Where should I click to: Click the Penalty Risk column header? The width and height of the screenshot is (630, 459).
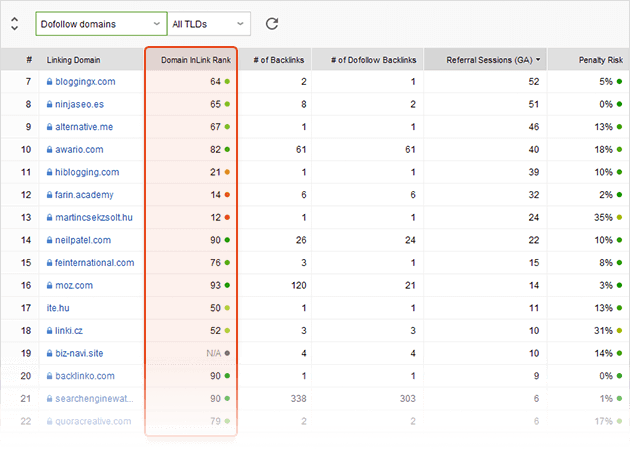coord(603,60)
